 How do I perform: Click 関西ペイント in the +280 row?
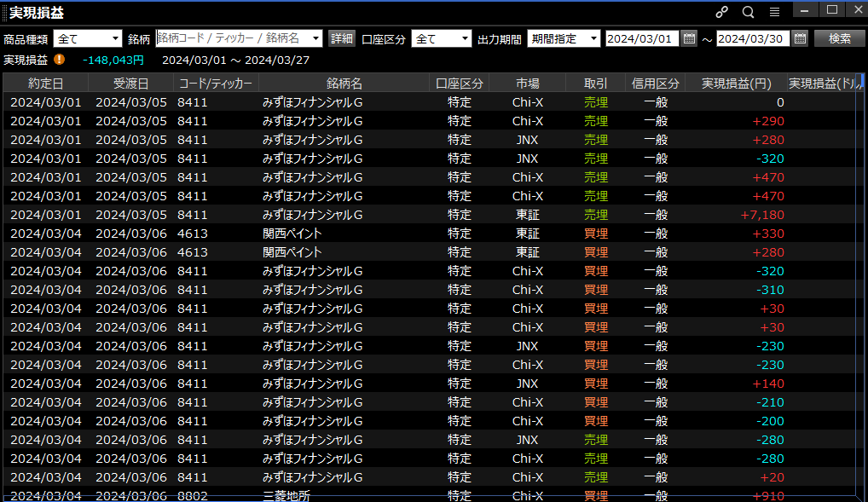[292, 251]
